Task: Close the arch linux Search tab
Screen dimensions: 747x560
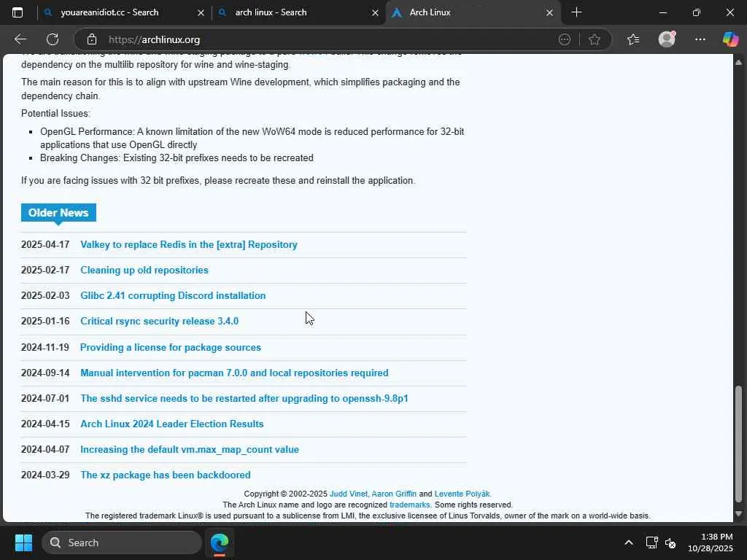Action: pyautogui.click(x=375, y=13)
